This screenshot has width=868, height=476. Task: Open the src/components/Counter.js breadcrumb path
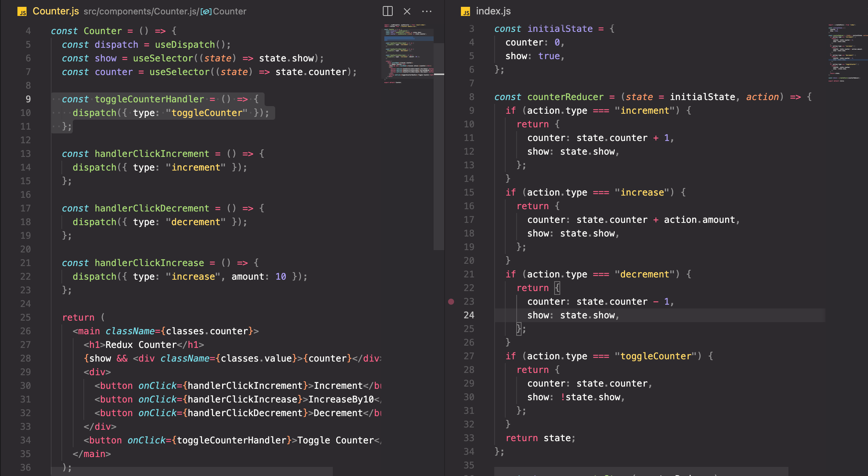(141, 11)
